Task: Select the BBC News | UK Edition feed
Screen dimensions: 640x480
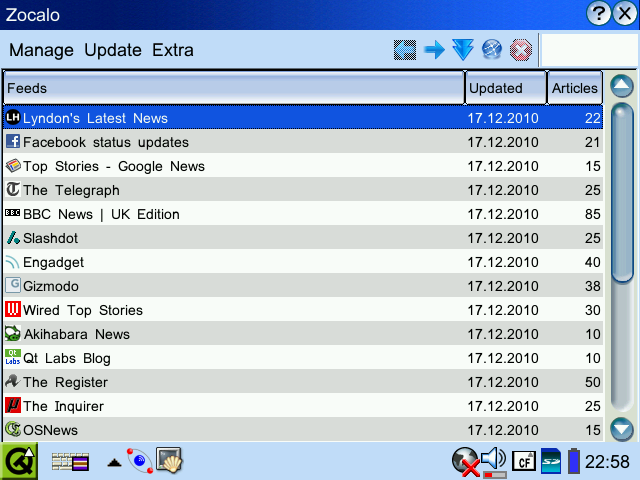Action: click(x=101, y=214)
